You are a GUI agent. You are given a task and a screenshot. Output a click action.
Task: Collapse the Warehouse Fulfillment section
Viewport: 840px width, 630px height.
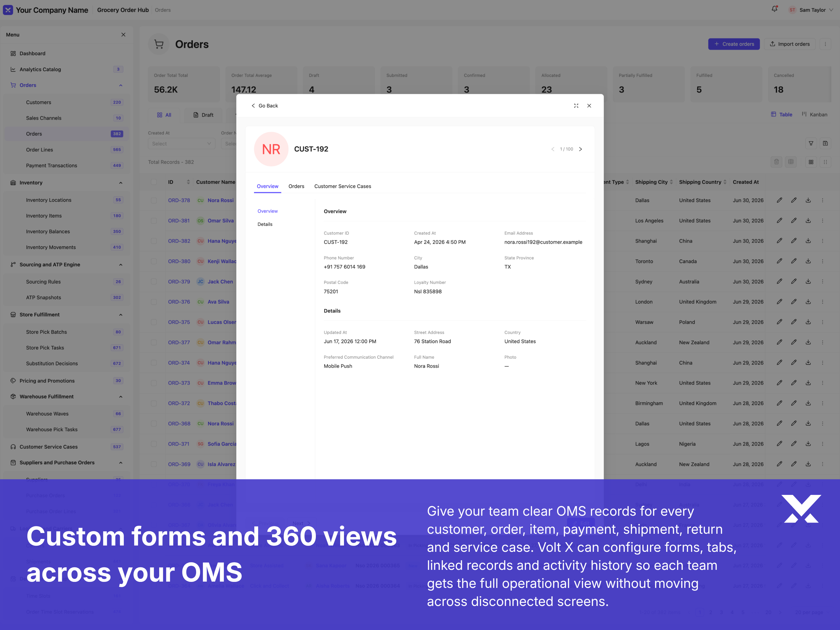coord(121,396)
